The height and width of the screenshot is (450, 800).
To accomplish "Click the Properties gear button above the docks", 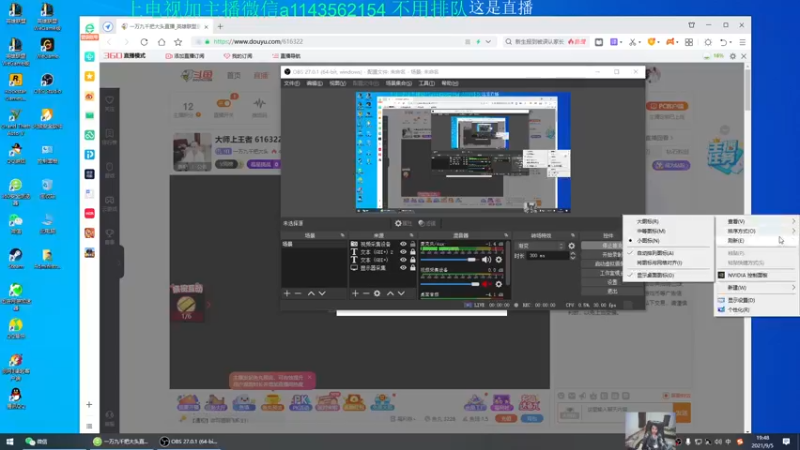I will [x=403, y=223].
